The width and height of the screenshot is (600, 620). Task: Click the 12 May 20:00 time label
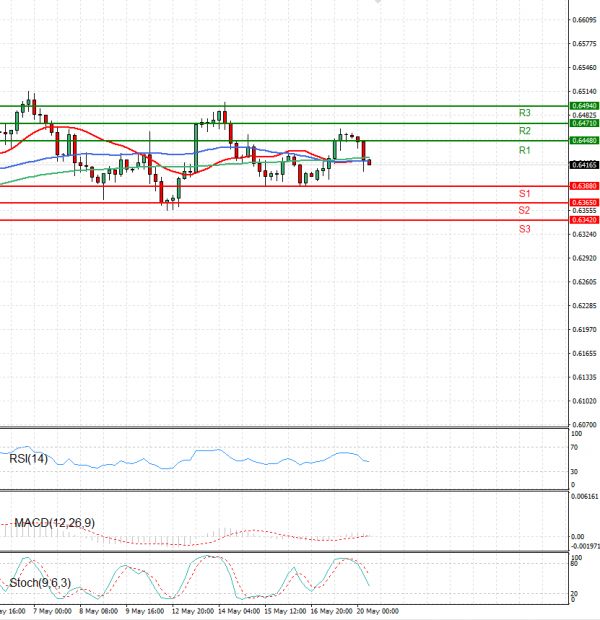193,611
